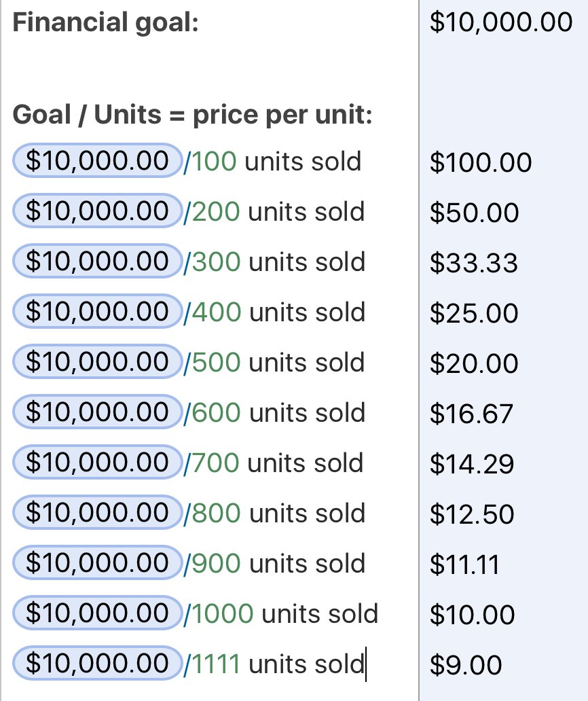Screen dimensions: 588x701
Task: Click the $11.11 result
Action: [464, 565]
